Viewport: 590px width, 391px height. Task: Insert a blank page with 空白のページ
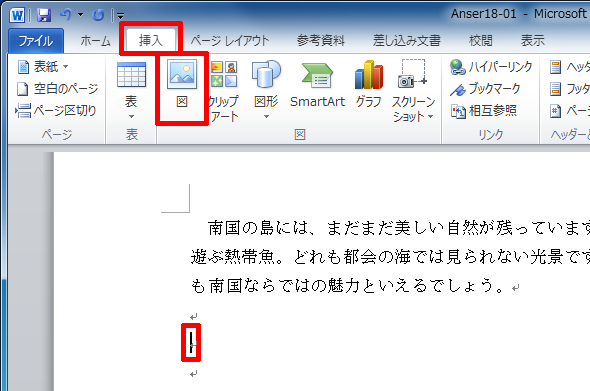(57, 89)
